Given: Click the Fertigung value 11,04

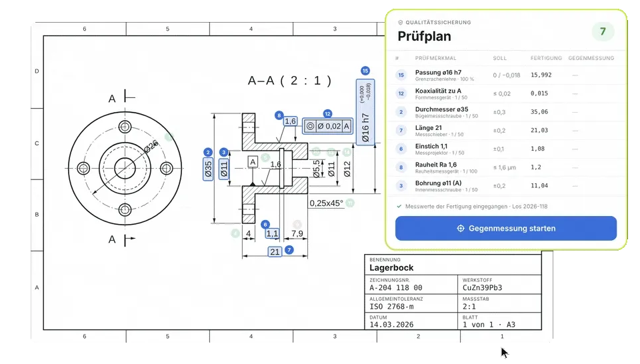Looking at the screenshot, I should click(539, 186).
